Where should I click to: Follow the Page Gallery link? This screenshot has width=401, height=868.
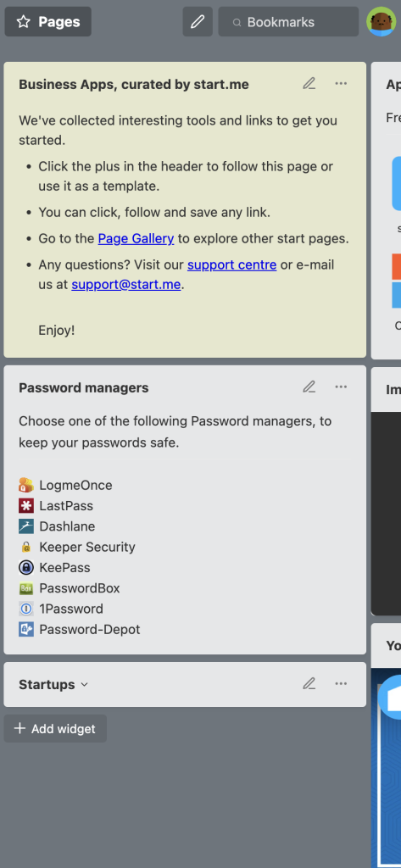136,238
